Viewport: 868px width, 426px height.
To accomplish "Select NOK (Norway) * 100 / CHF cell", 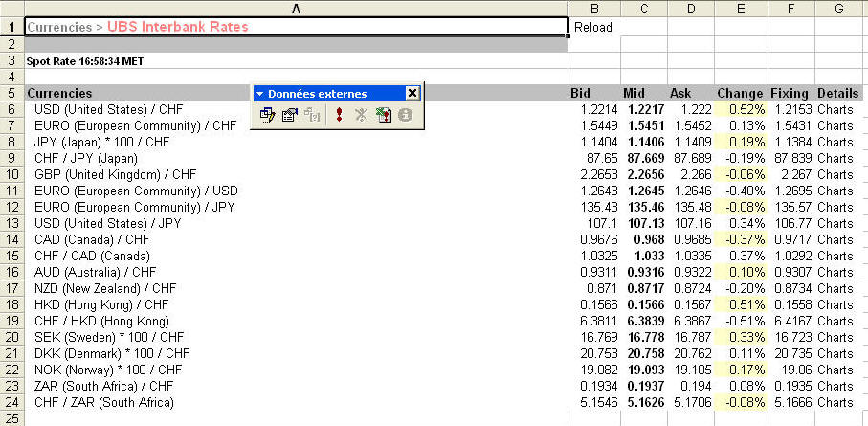I will pyautogui.click(x=296, y=370).
